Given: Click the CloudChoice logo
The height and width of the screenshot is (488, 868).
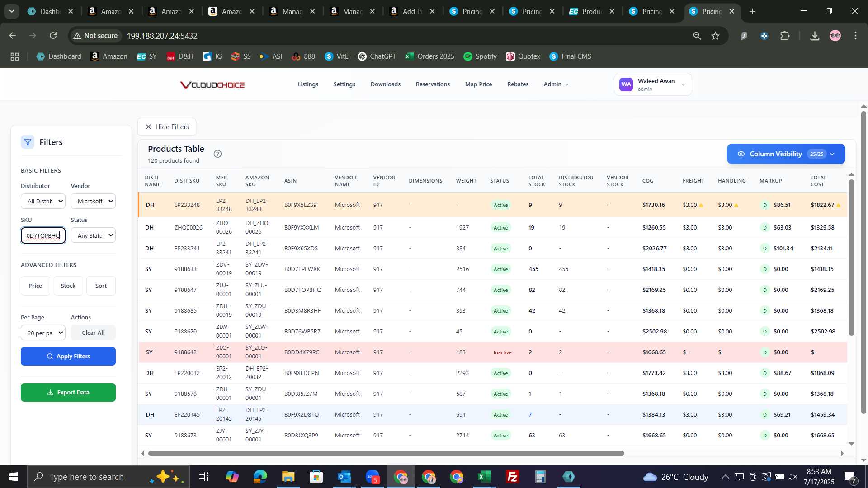Looking at the screenshot, I should coord(212,84).
